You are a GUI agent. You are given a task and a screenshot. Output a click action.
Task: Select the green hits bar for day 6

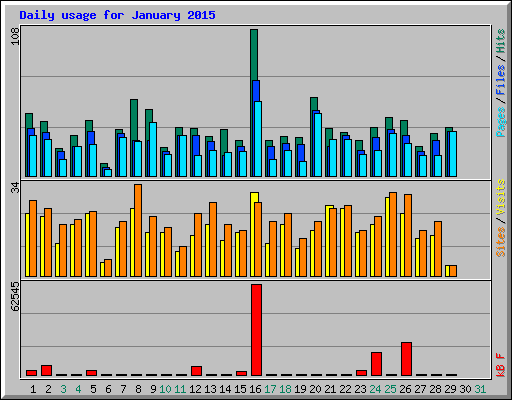point(104,166)
